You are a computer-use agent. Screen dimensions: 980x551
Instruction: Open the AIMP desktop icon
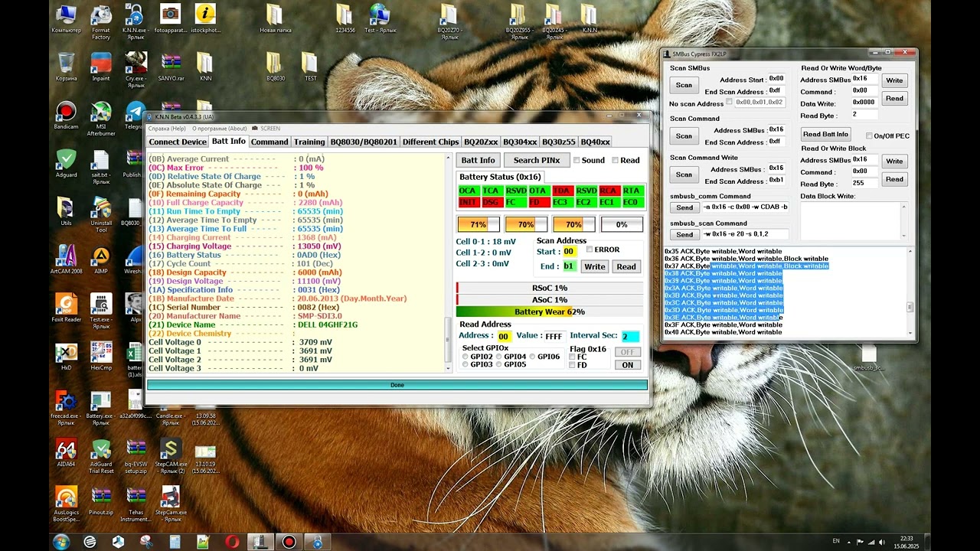[x=100, y=259]
